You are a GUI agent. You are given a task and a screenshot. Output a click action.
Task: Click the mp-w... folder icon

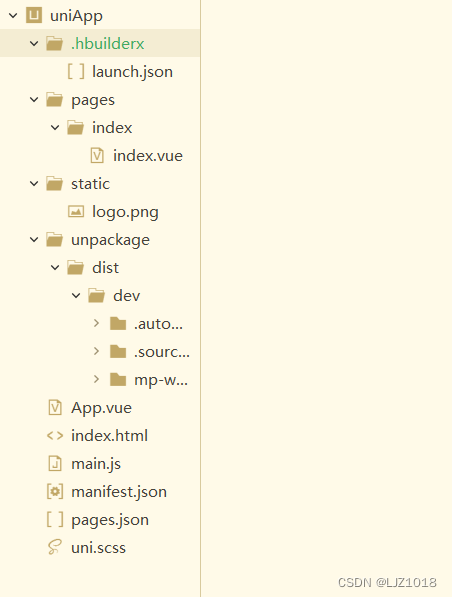pyautogui.click(x=118, y=380)
